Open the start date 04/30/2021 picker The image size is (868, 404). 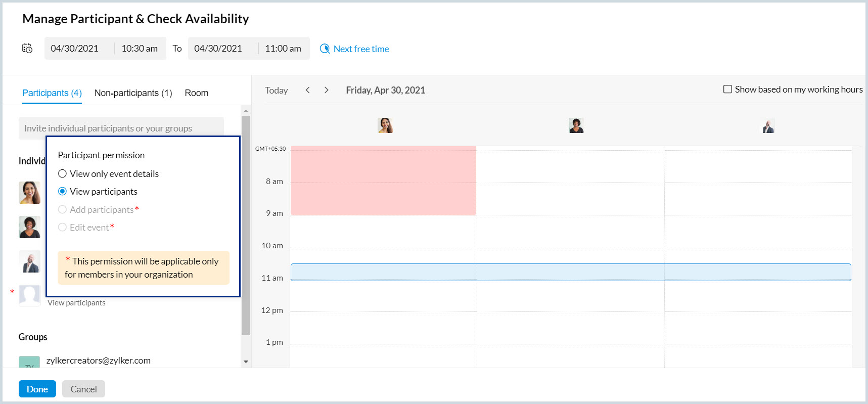pyautogui.click(x=75, y=49)
